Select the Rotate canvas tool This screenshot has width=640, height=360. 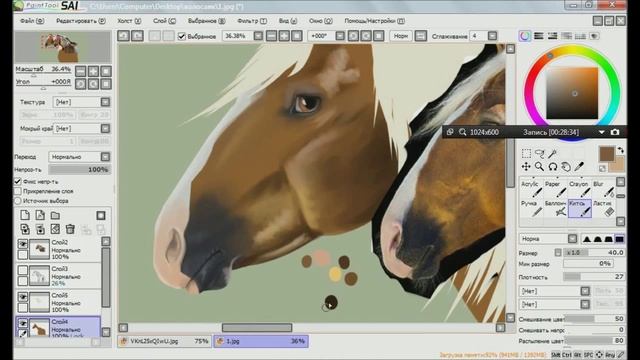coord(553,167)
